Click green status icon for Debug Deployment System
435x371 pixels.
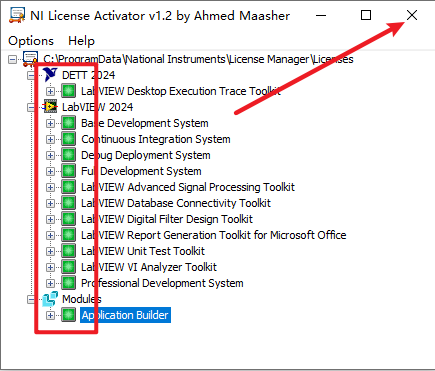69,155
